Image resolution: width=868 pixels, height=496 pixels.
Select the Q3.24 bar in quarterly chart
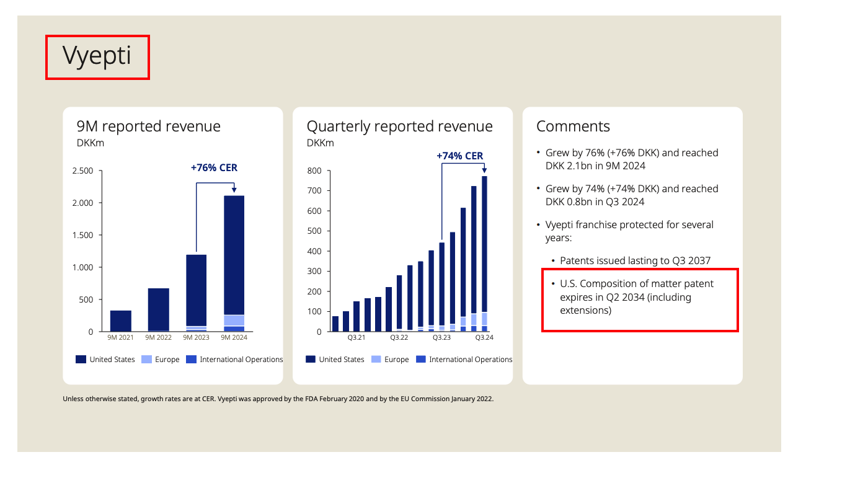[x=484, y=254]
